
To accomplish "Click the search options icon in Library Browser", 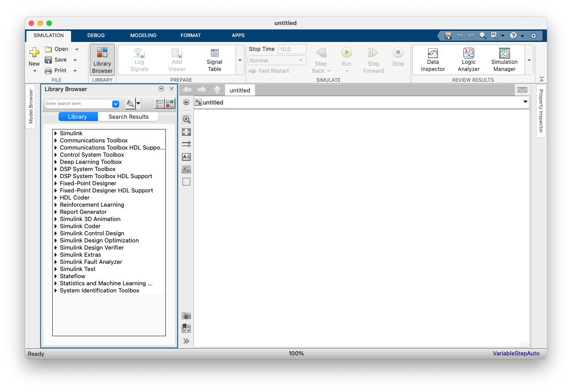I will coord(130,104).
